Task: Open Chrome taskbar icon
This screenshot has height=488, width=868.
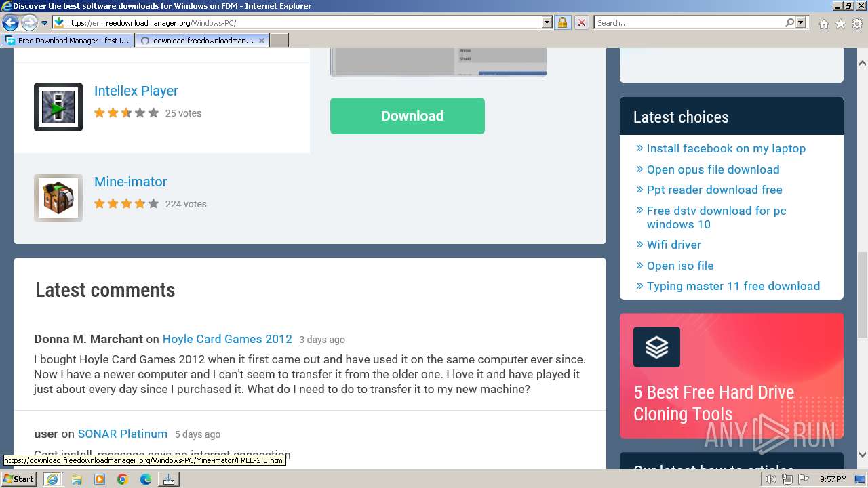Action: (123, 479)
